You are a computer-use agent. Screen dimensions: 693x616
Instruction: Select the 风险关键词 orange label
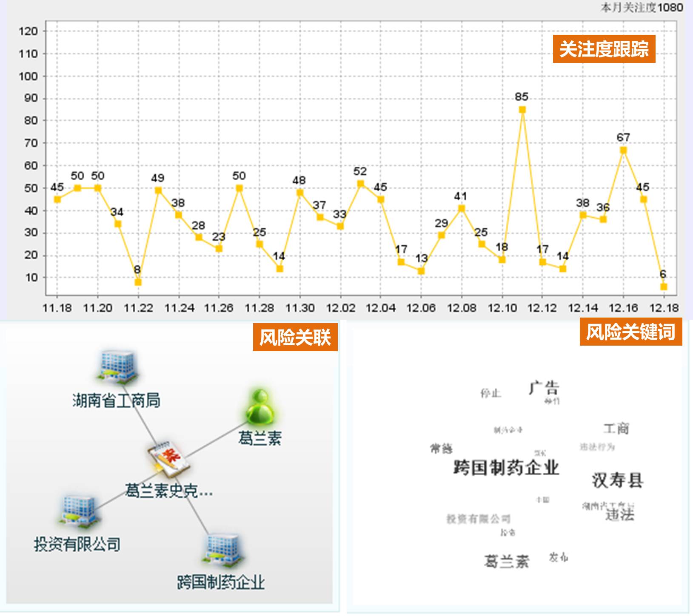630,332
